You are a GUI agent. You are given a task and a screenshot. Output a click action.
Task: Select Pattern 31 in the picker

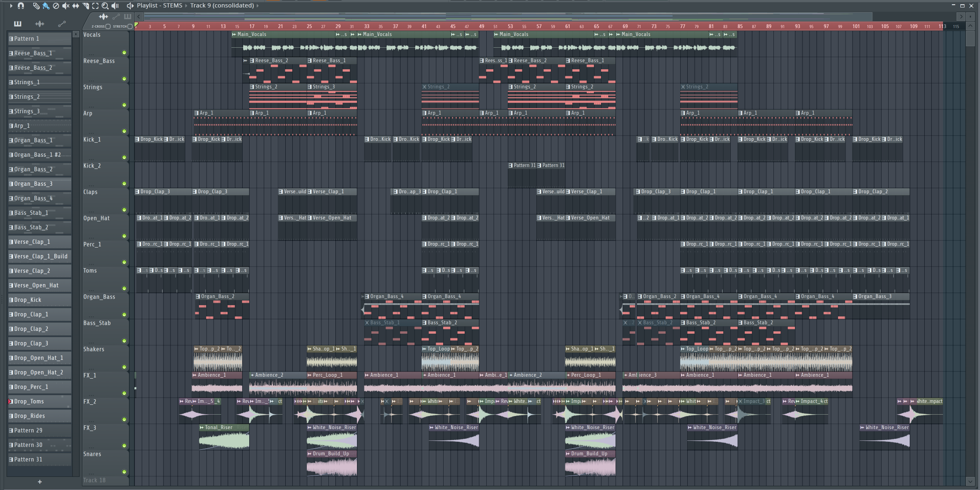[40, 460]
